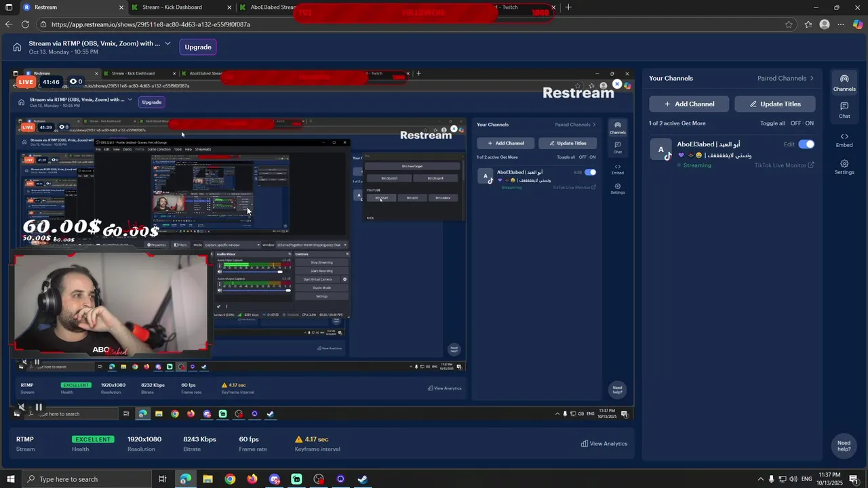Open the Embed sidebar panel
The image size is (868, 488).
click(844, 140)
